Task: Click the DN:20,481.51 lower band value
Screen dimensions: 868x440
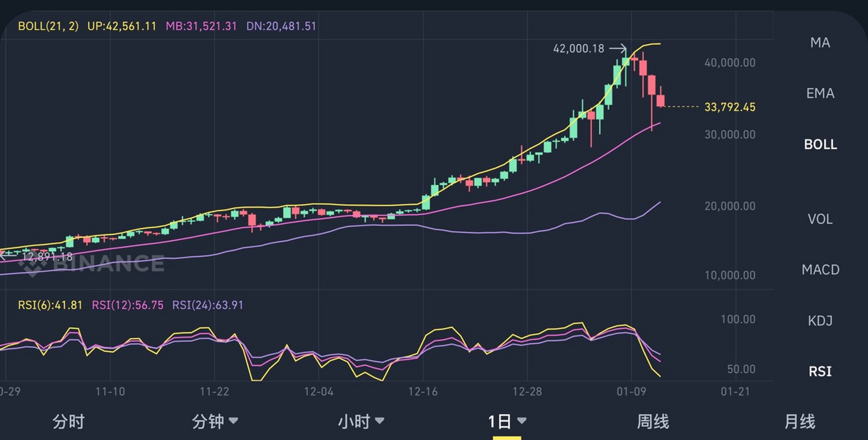Action: [x=281, y=26]
